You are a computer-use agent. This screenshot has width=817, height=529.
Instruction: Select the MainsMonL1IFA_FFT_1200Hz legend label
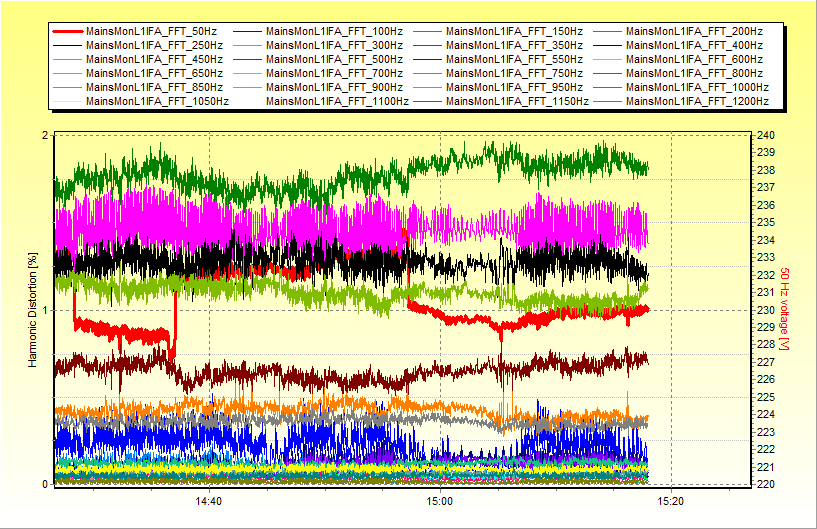700,102
